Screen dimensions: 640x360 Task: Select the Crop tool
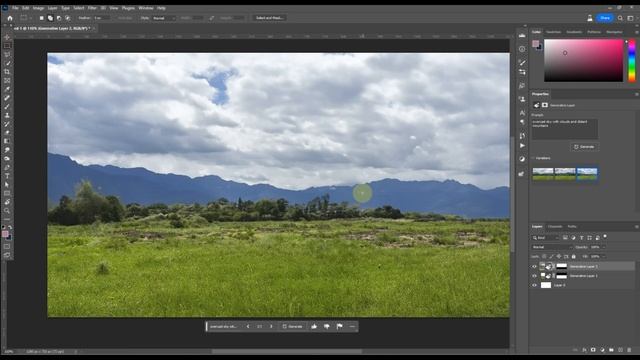tap(7, 72)
